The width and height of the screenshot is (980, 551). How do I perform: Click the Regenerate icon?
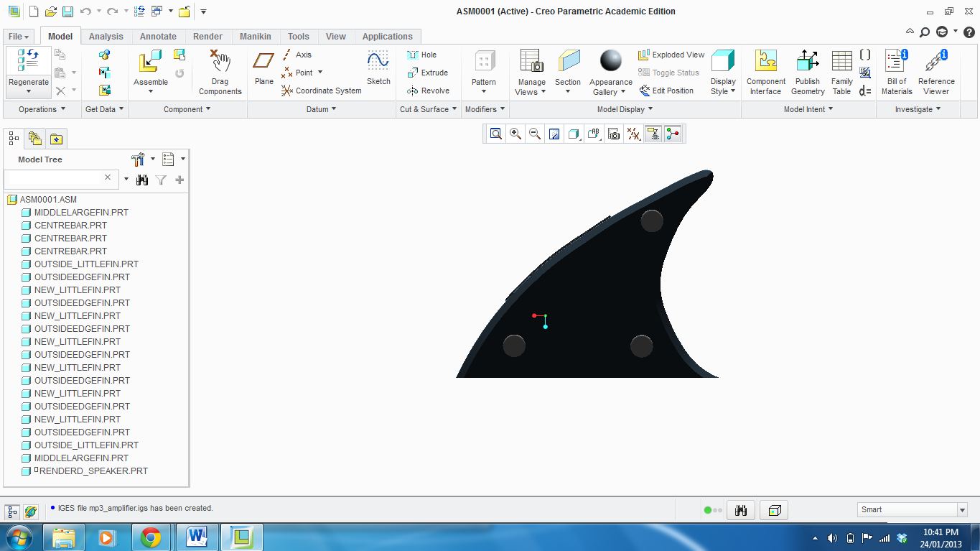click(28, 62)
